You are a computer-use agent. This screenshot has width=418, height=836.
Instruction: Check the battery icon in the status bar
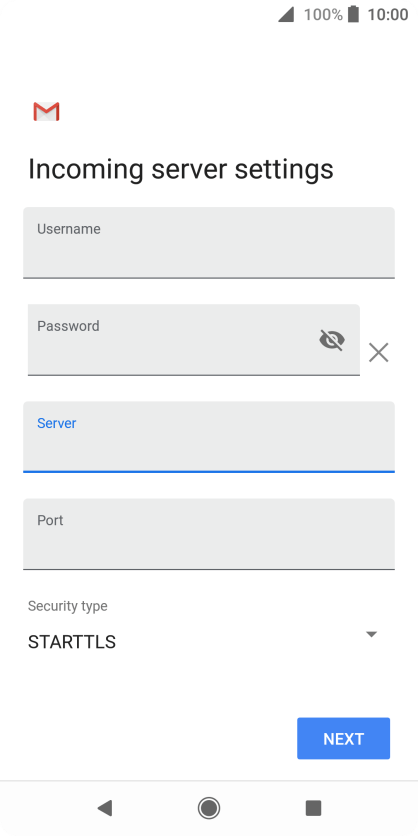pyautogui.click(x=353, y=14)
